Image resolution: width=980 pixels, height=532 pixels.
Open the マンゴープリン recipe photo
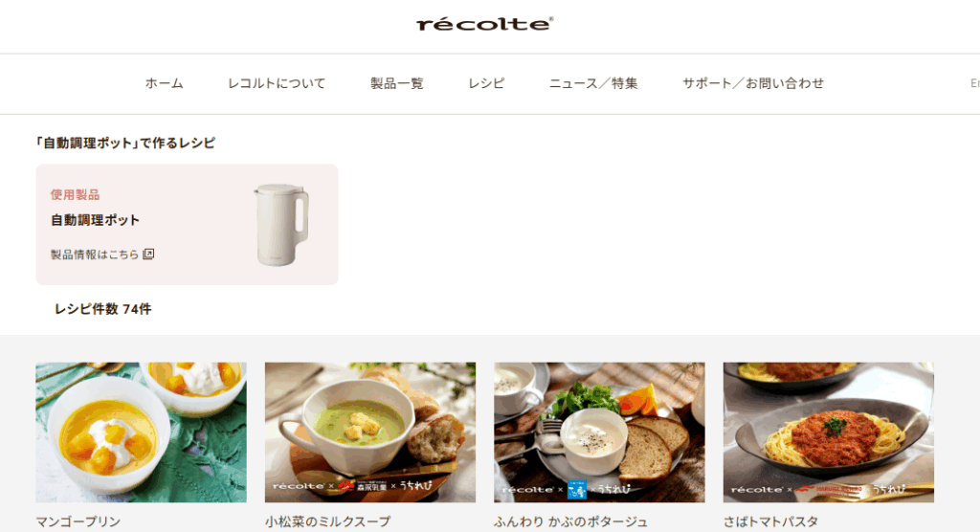142,432
